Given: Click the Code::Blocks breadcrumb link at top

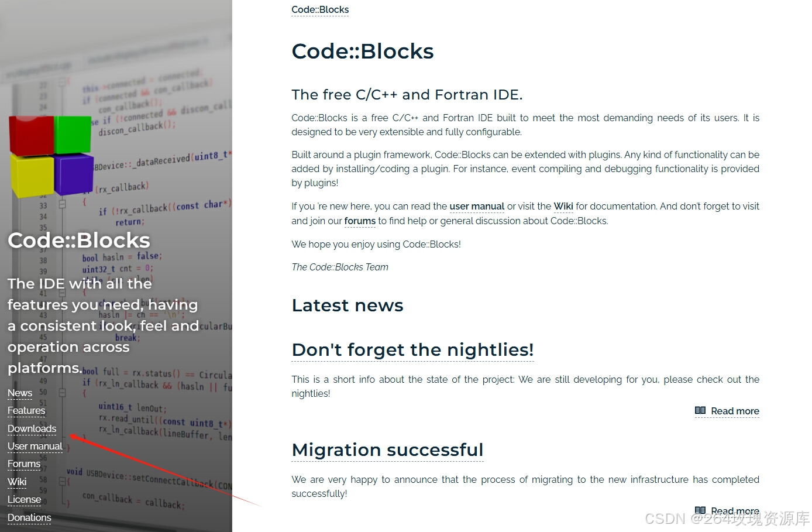Looking at the screenshot, I should [x=320, y=10].
